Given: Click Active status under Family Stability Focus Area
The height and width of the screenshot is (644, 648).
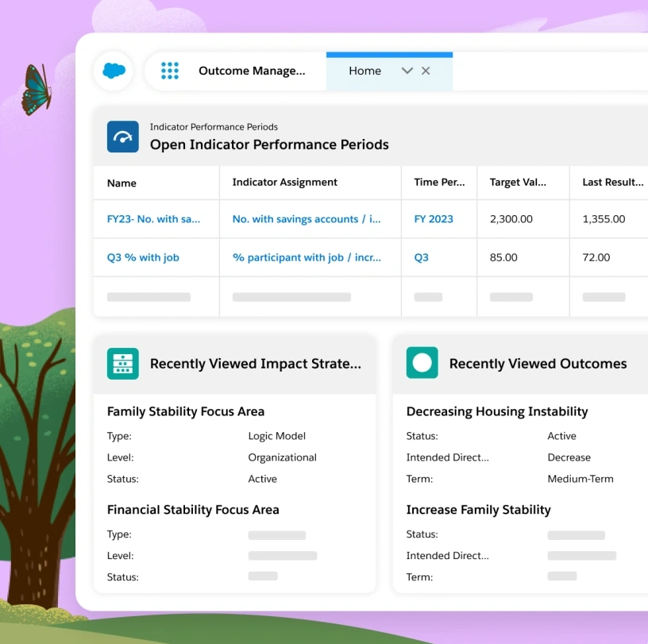Looking at the screenshot, I should point(262,479).
